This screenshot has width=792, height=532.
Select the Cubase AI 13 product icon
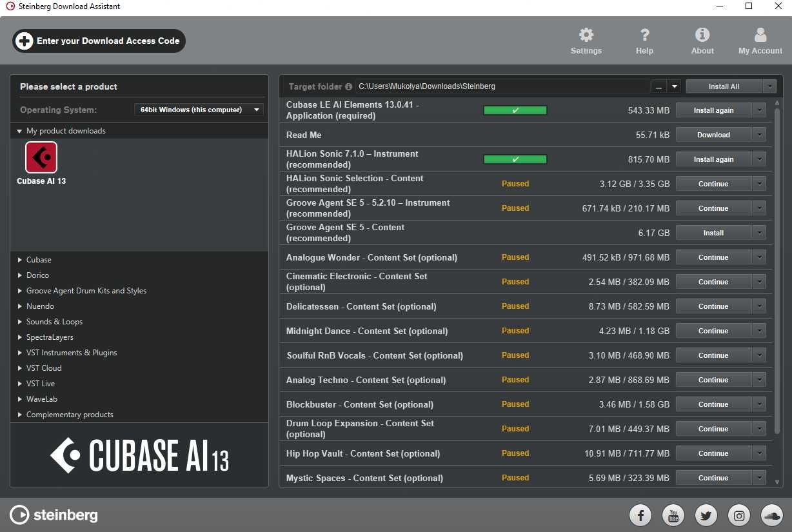[41, 157]
